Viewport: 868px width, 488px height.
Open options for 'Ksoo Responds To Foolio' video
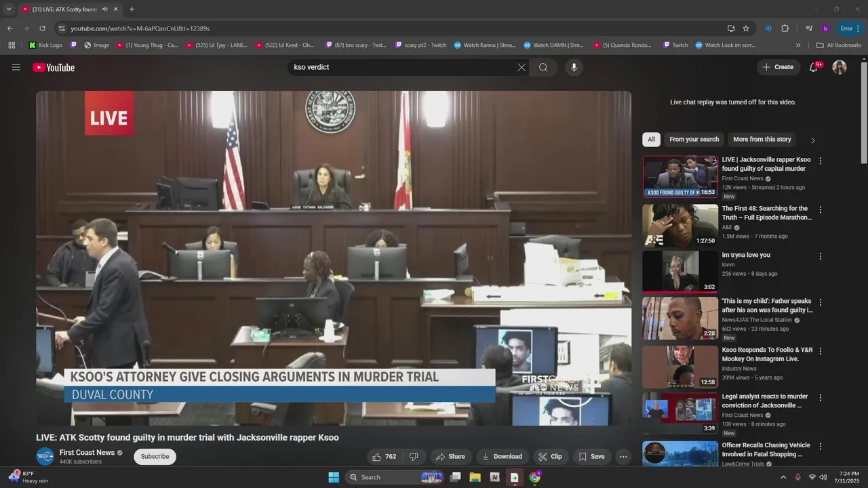[821, 351]
